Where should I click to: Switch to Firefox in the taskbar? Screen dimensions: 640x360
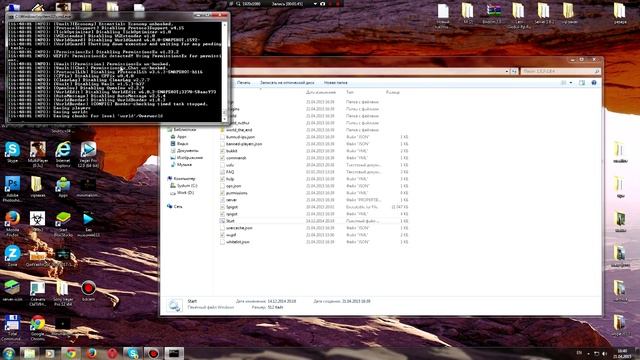coord(91,353)
